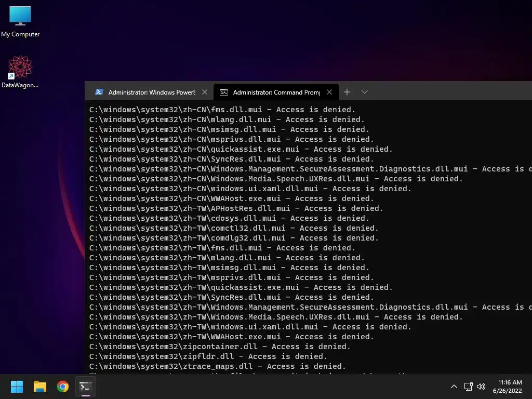
Task: Click zh-CN SecureAssessment.Diagnostics.dll.mui line
Action: [311, 169]
